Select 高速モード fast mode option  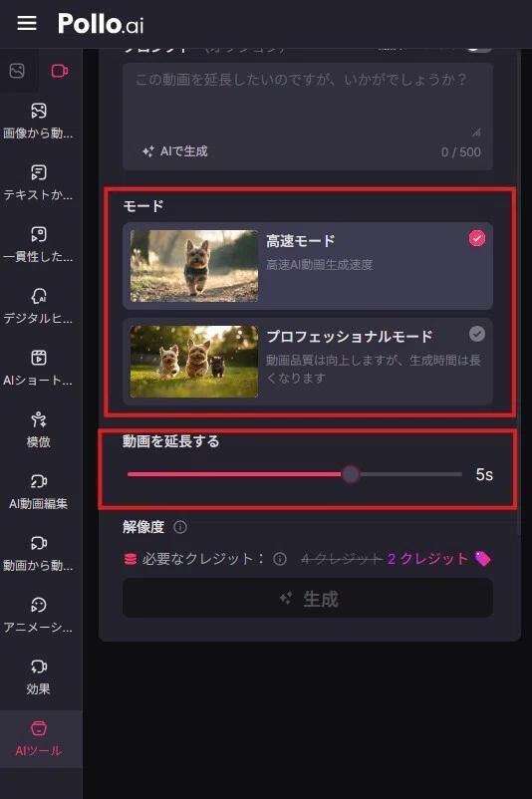pos(307,265)
